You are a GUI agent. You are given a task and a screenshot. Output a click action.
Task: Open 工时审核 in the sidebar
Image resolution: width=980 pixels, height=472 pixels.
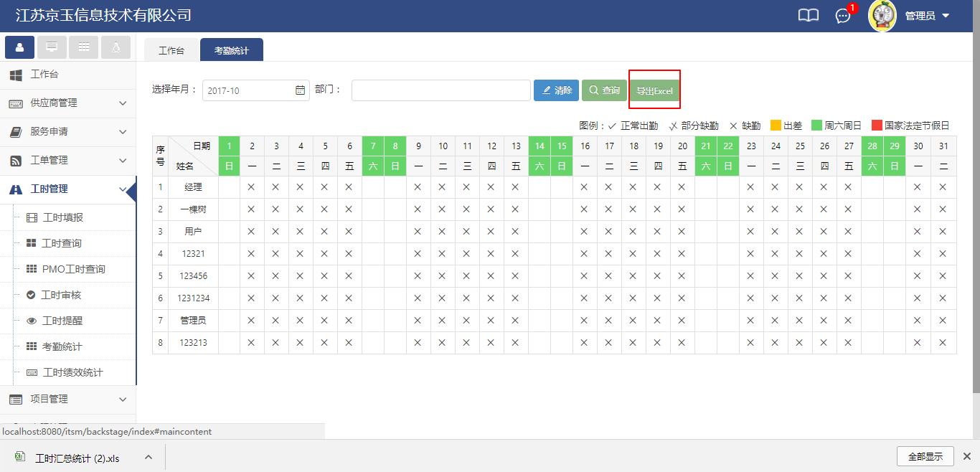[x=61, y=295]
